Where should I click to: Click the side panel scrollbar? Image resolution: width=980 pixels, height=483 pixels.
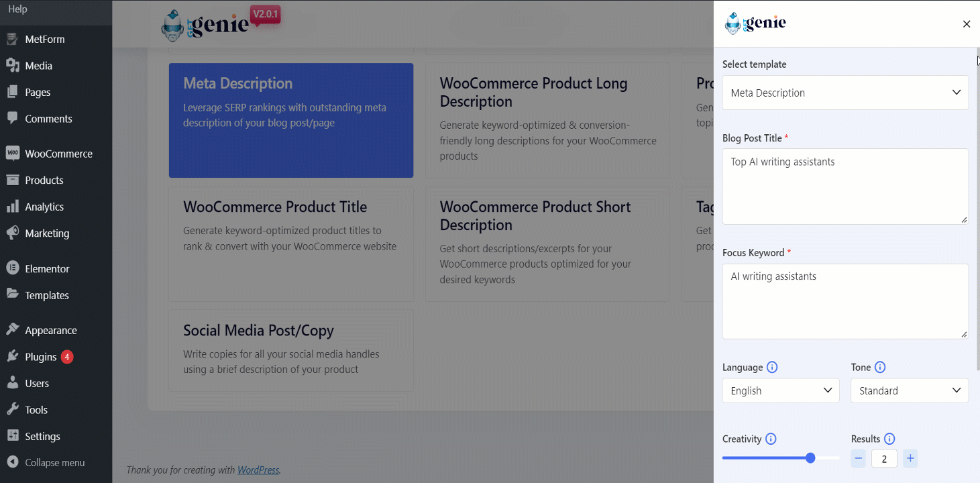977,208
